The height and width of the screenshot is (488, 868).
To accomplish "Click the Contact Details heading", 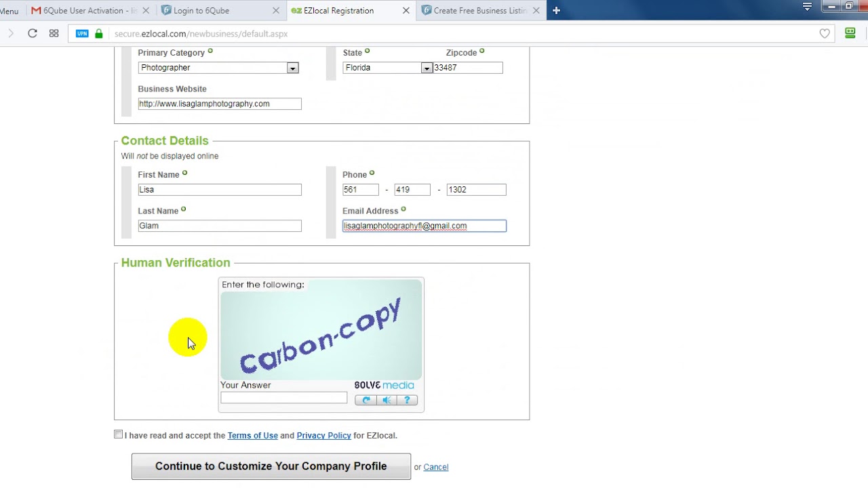I will click(165, 141).
